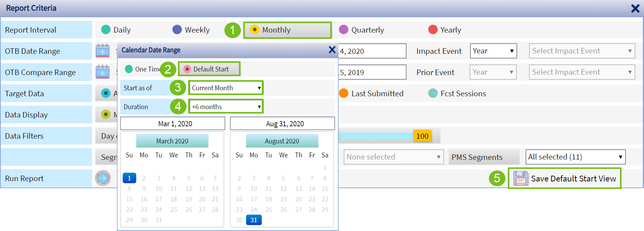Open the Impact Event Year dropdown
The width and height of the screenshot is (644, 231).
(493, 51)
